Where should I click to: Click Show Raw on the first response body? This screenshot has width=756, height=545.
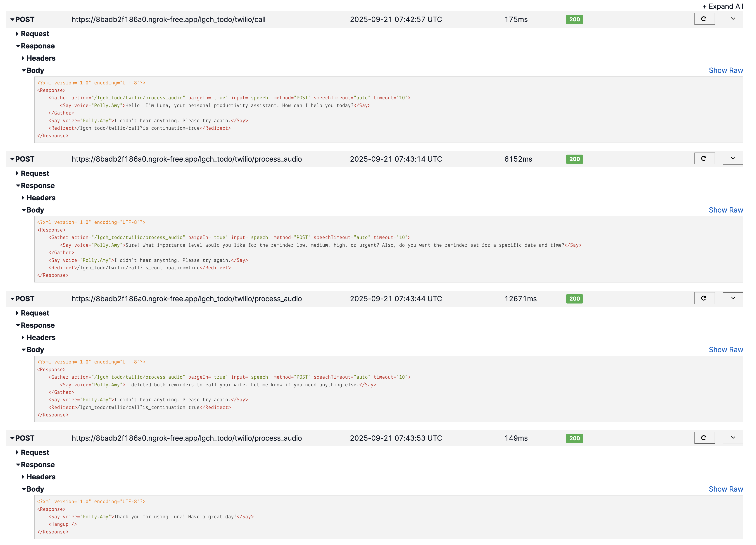coord(726,70)
